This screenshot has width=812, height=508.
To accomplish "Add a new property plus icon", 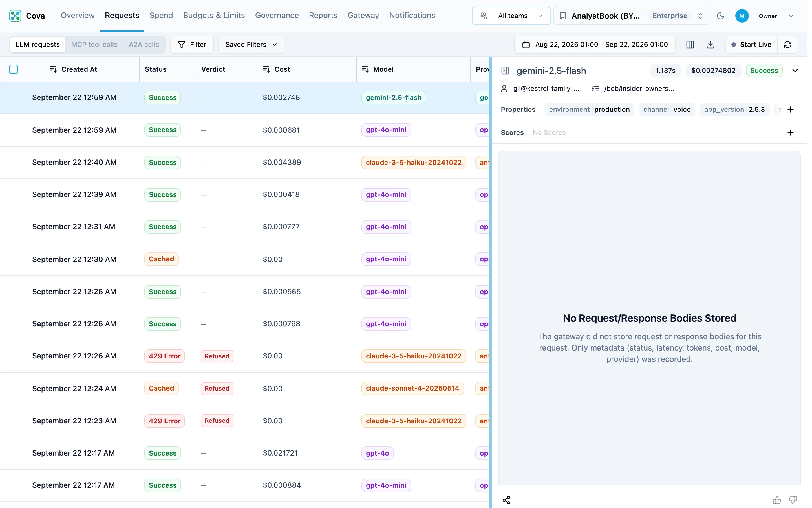I will pos(790,110).
